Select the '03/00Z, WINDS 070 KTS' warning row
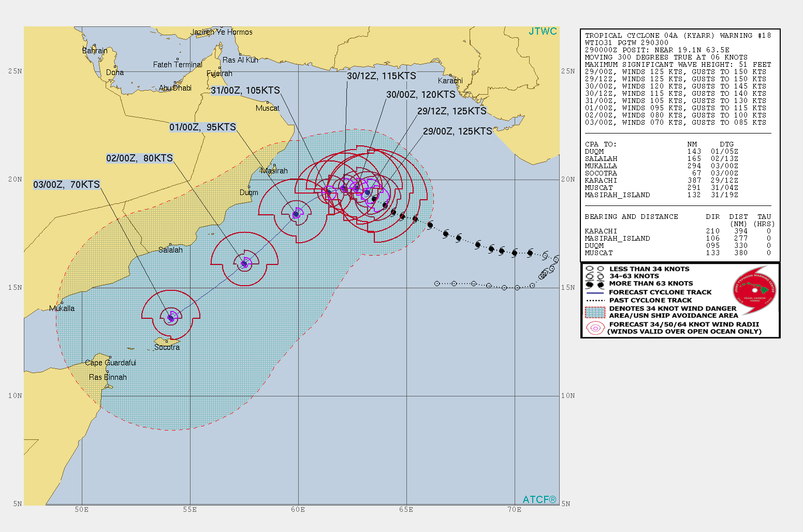 tap(676, 123)
